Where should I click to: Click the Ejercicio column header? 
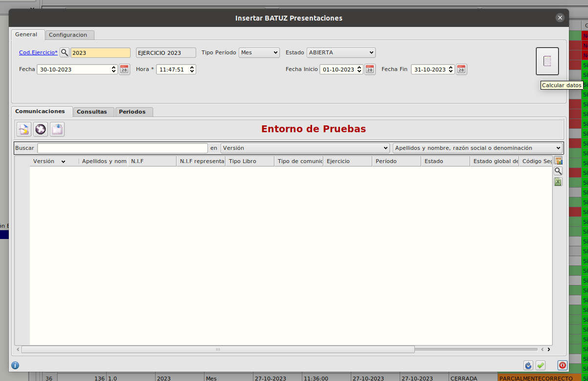point(348,161)
